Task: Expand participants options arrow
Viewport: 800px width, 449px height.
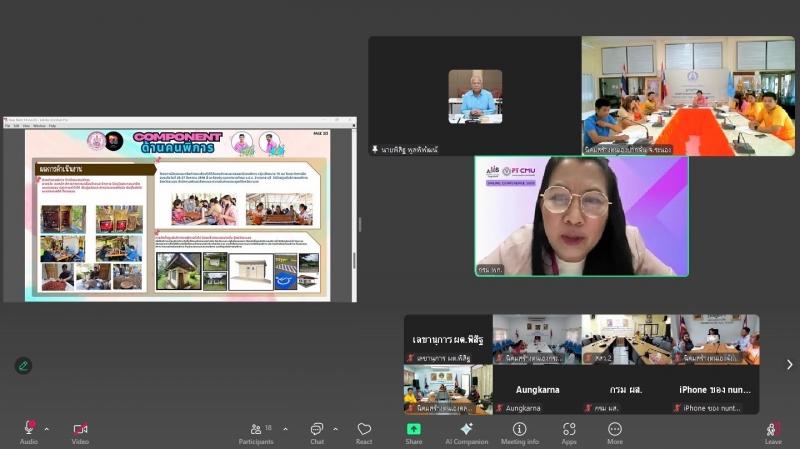Action: pos(285,429)
